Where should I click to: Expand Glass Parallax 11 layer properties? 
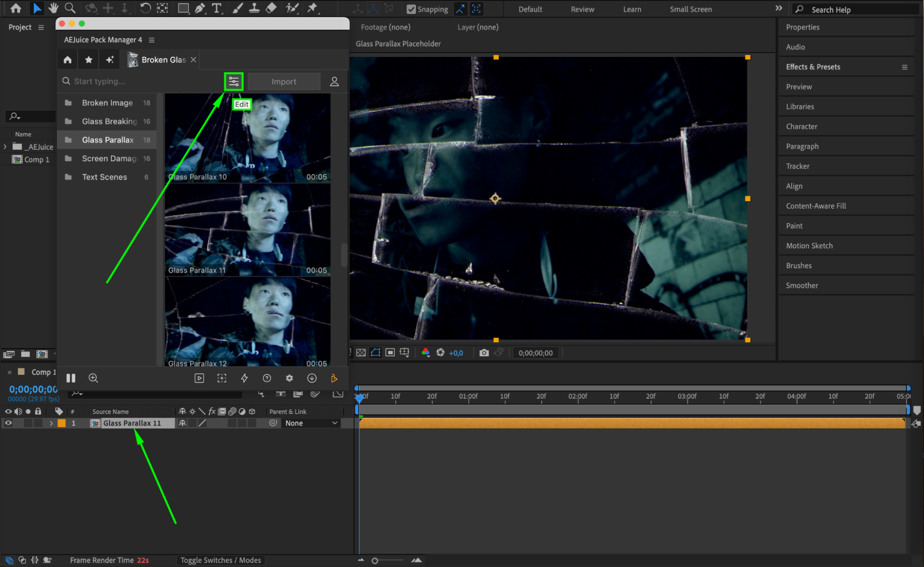pyautogui.click(x=51, y=423)
